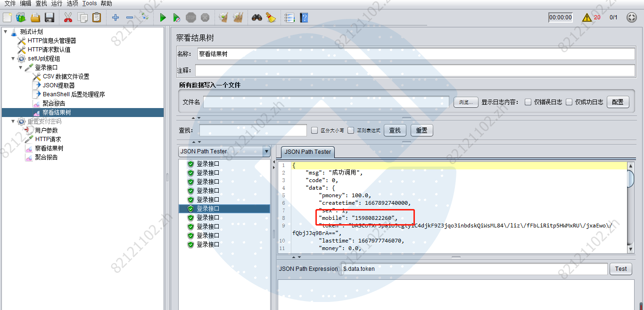Screen dimensions: 644x310
Task: Collapse the 测试计划 root node
Action: tap(5, 32)
